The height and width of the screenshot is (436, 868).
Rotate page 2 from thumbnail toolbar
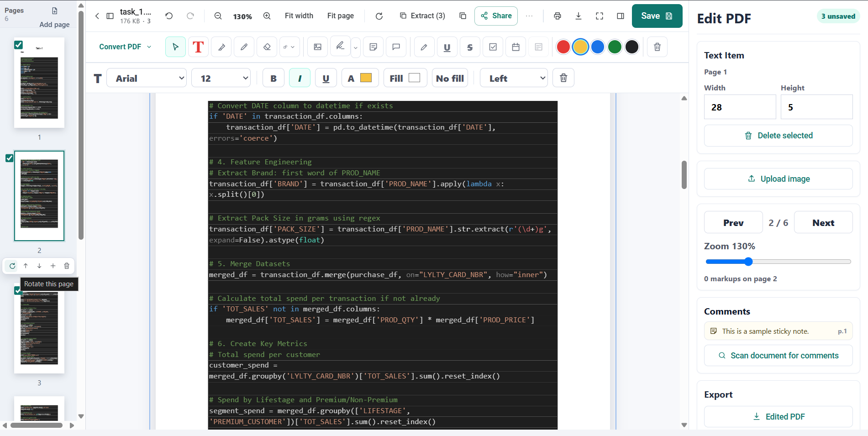coord(12,266)
